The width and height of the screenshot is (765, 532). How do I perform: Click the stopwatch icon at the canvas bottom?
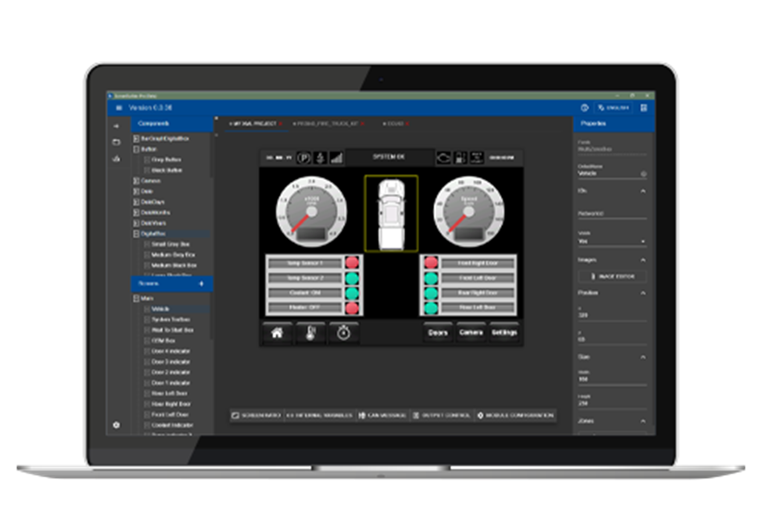(344, 333)
